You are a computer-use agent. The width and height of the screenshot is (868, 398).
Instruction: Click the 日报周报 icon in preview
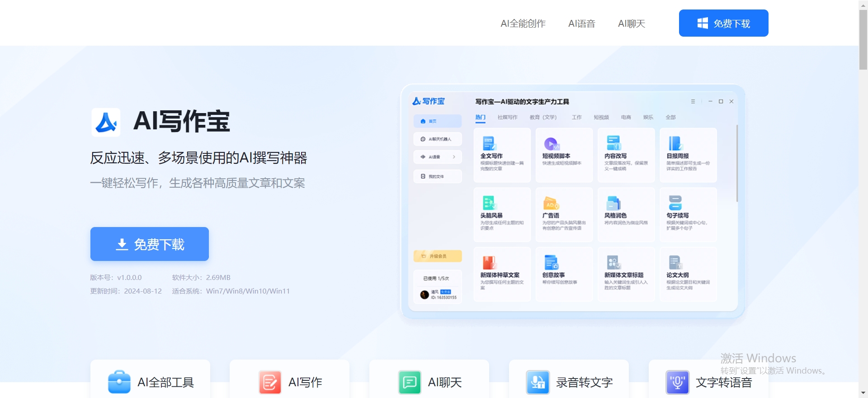675,143
